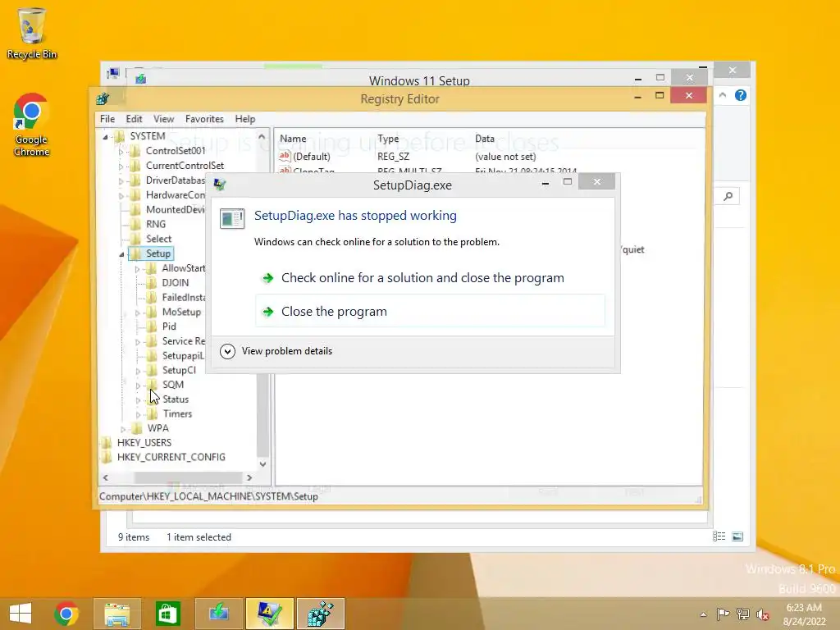840x630 pixels.
Task: Click the WPA folder icon
Action: [x=138, y=428]
